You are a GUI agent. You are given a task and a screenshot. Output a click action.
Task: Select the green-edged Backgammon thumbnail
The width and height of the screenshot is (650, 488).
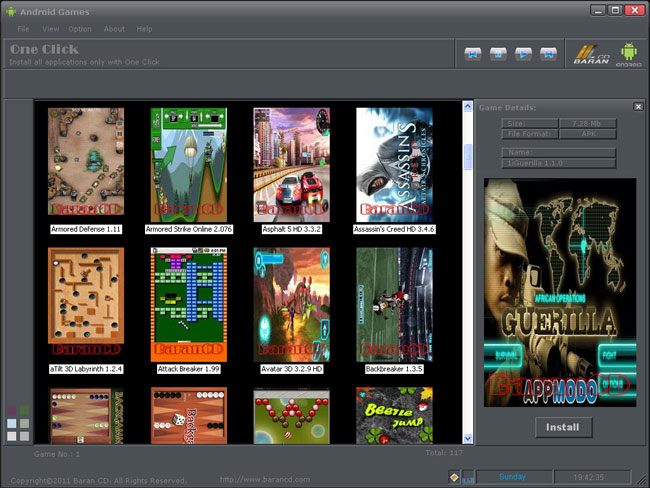click(x=86, y=415)
